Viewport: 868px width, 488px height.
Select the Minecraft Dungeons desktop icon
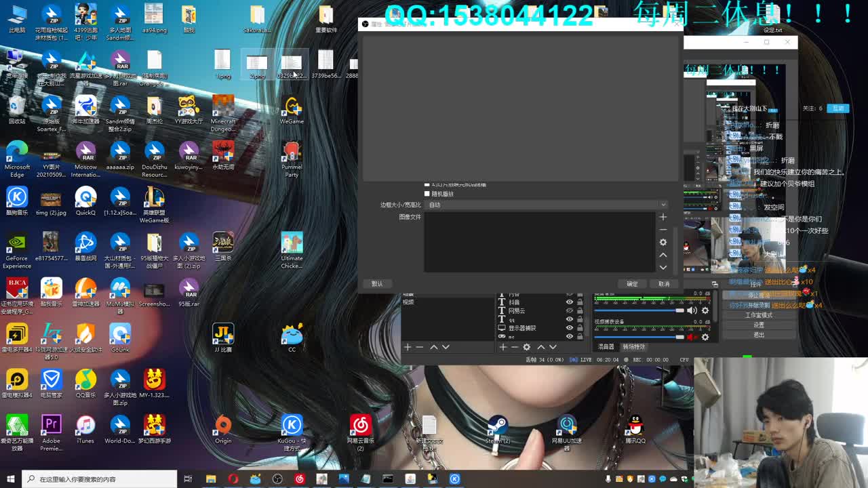point(223,114)
